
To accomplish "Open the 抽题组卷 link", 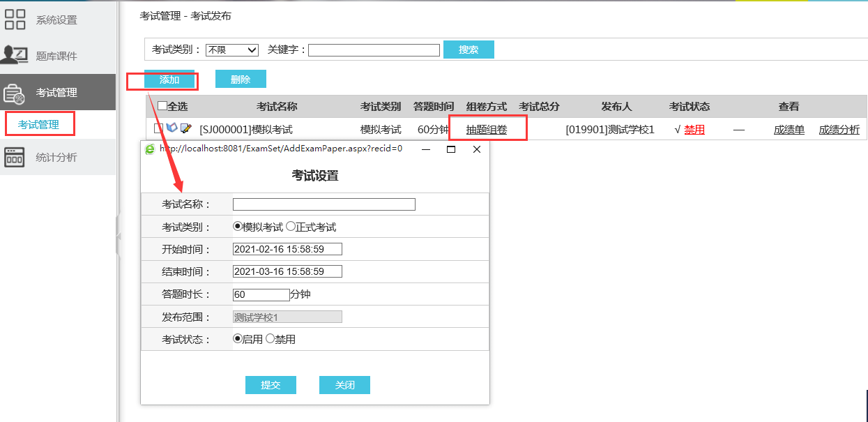I will (487, 130).
